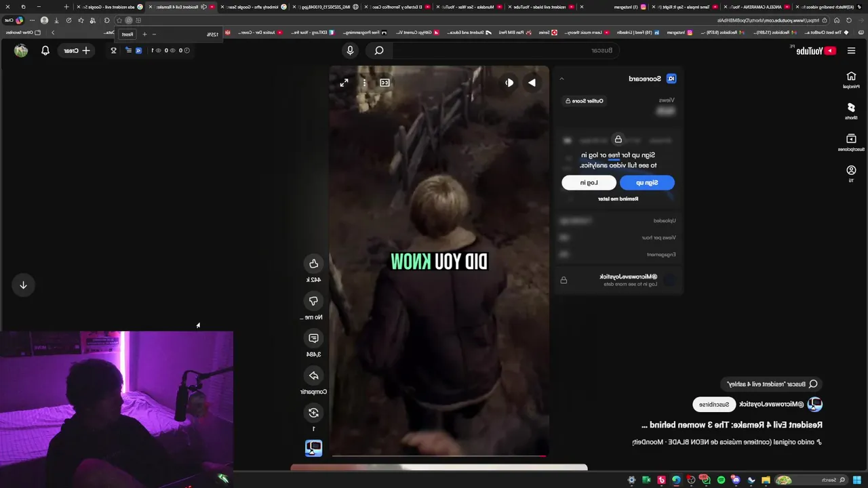
Task: Click the Crear create button
Action: [77, 50]
